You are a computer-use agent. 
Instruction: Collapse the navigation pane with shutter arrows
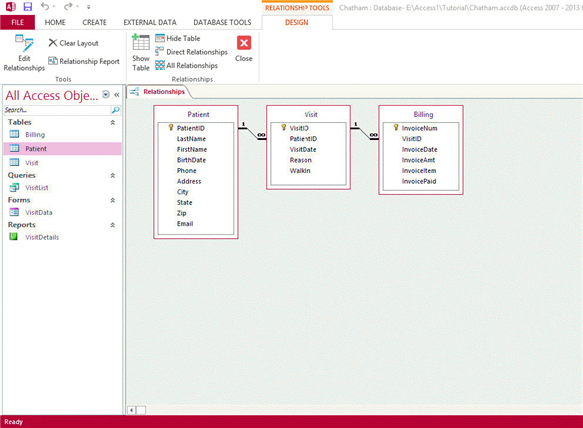(117, 95)
